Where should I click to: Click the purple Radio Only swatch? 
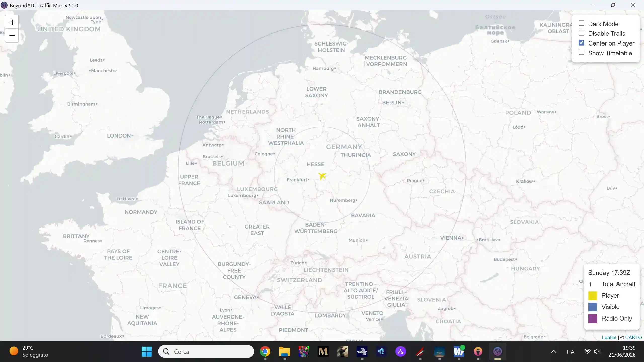[x=593, y=319]
